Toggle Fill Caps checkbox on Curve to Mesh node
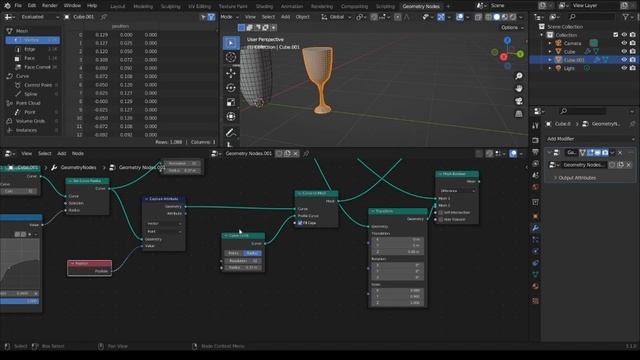Screen dimensions: 640x360 pyautogui.click(x=300, y=223)
